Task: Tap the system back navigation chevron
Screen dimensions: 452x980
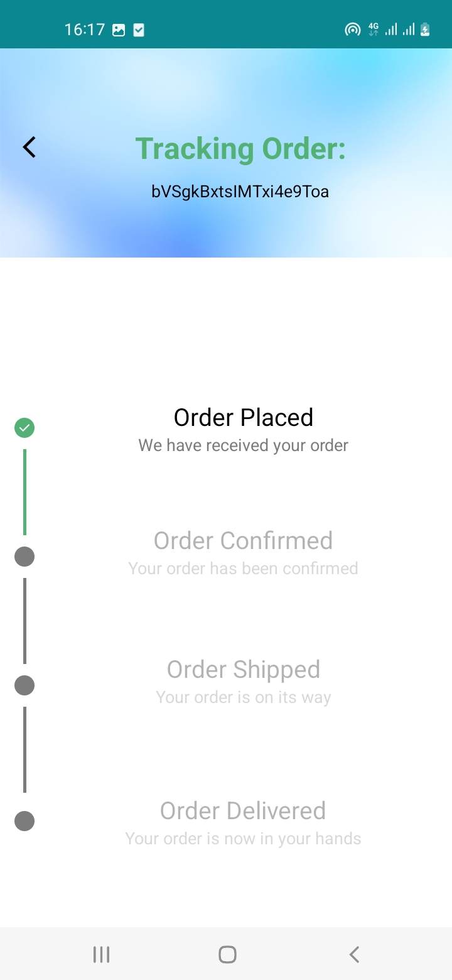Action: click(354, 954)
